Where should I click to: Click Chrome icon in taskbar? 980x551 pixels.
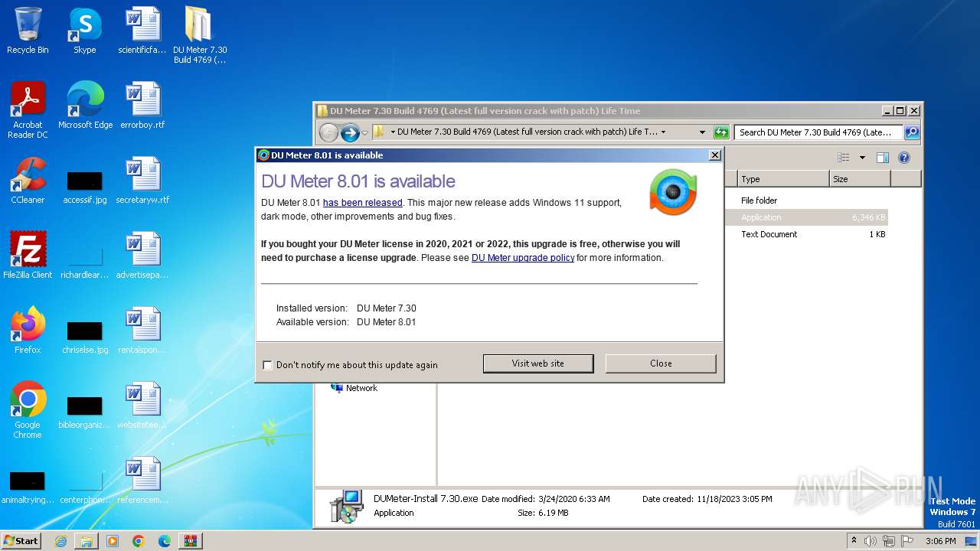(138, 541)
